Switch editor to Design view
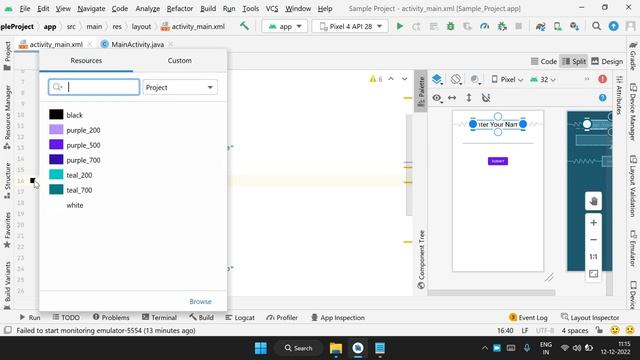 [607, 61]
